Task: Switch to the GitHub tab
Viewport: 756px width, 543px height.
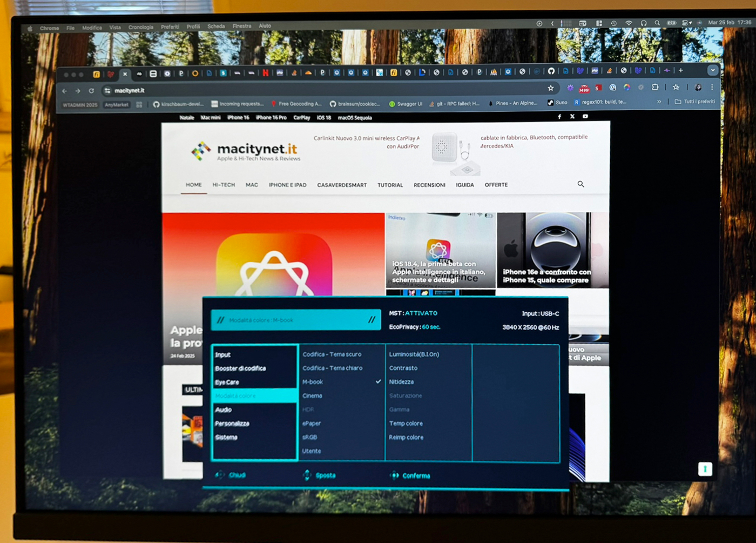Action: [551, 71]
